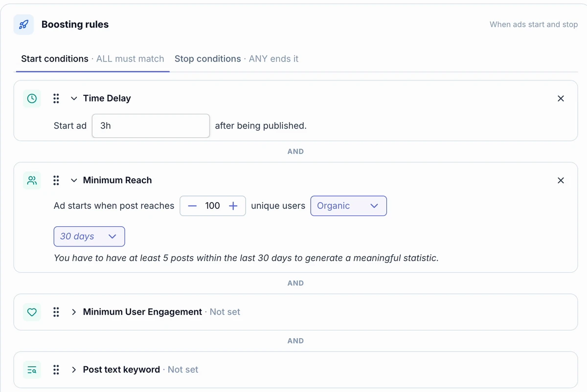This screenshot has width=587, height=392.
Task: Grab the drag handle of Minimum Reach
Action: [56, 180]
